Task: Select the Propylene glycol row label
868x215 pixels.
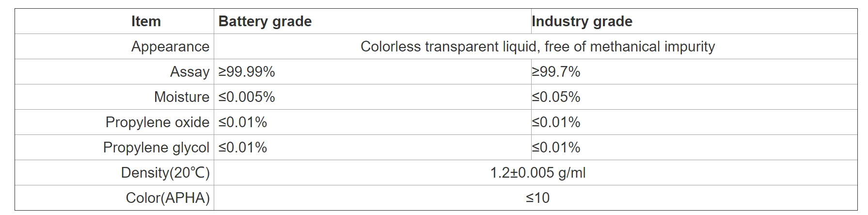Action: click(156, 148)
